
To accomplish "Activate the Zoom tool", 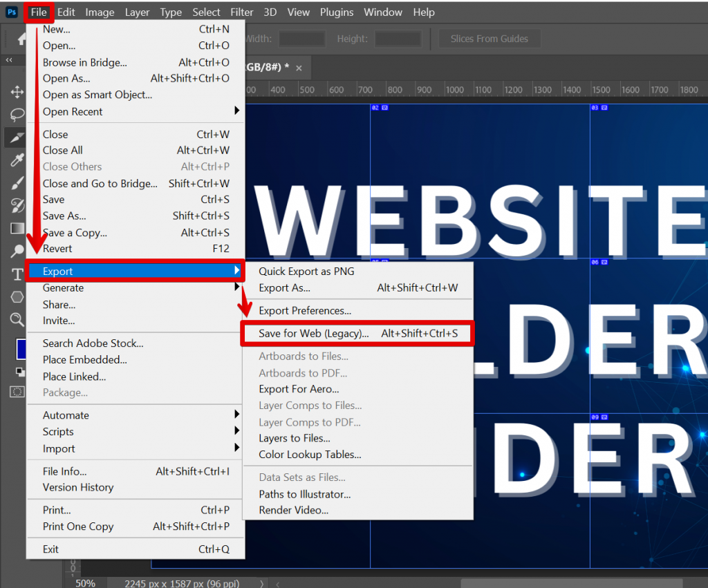I will pyautogui.click(x=15, y=318).
